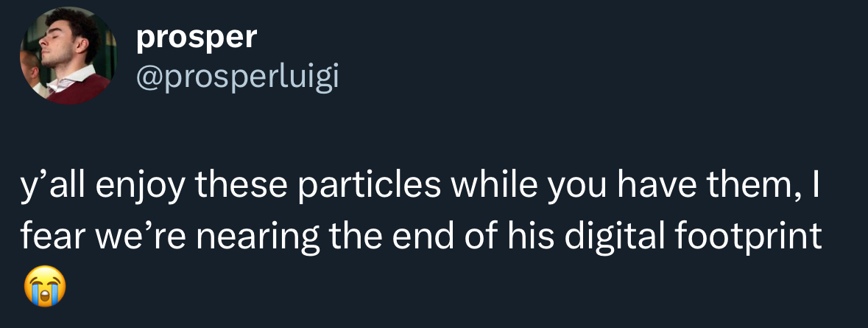Screen dimensions: 868x328
Task: Click the words "digital footprint" in tweet
Action: 693,237
